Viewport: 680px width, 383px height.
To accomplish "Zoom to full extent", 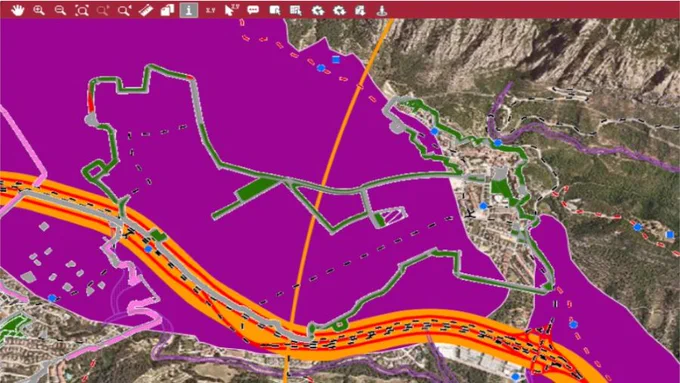I will point(82,10).
